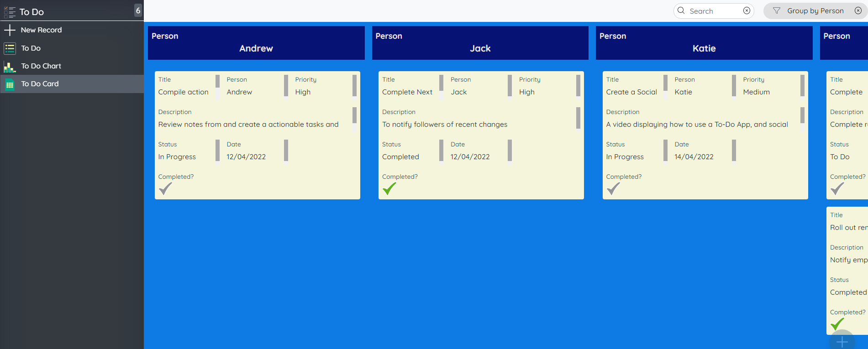Click the filter funnel icon
The image size is (868, 349).
click(776, 11)
